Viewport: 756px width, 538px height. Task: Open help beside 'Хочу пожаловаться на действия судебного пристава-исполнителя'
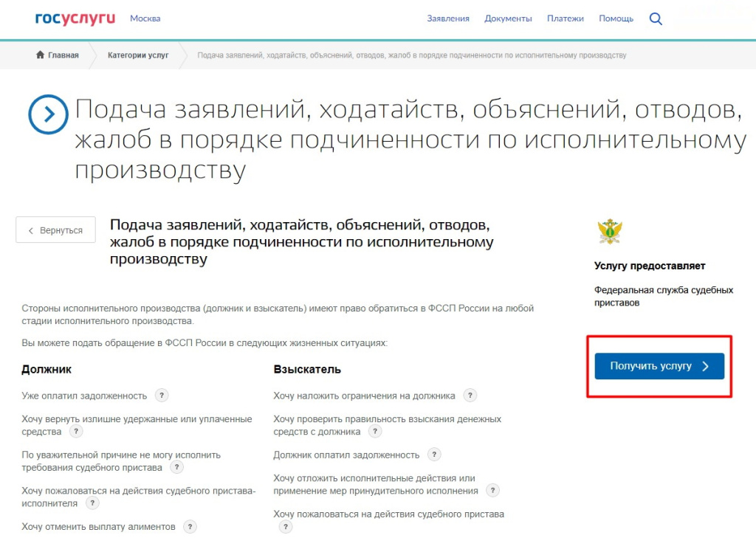[x=92, y=503]
